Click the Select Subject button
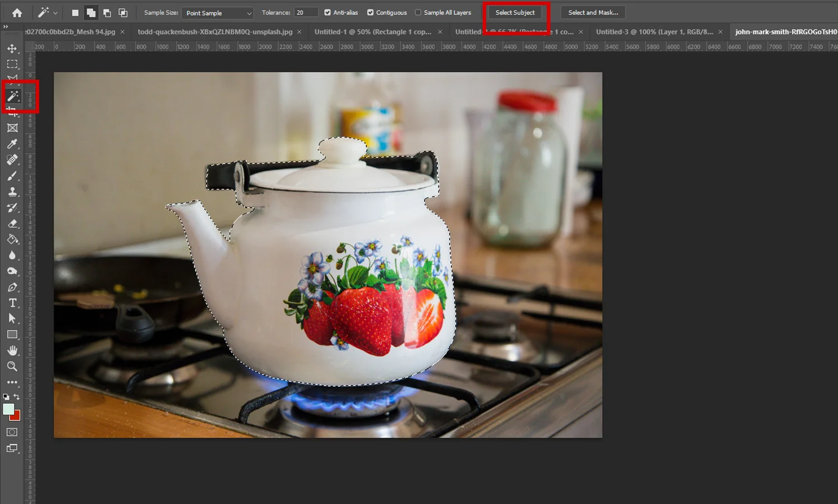Image resolution: width=838 pixels, height=504 pixels. (x=515, y=12)
